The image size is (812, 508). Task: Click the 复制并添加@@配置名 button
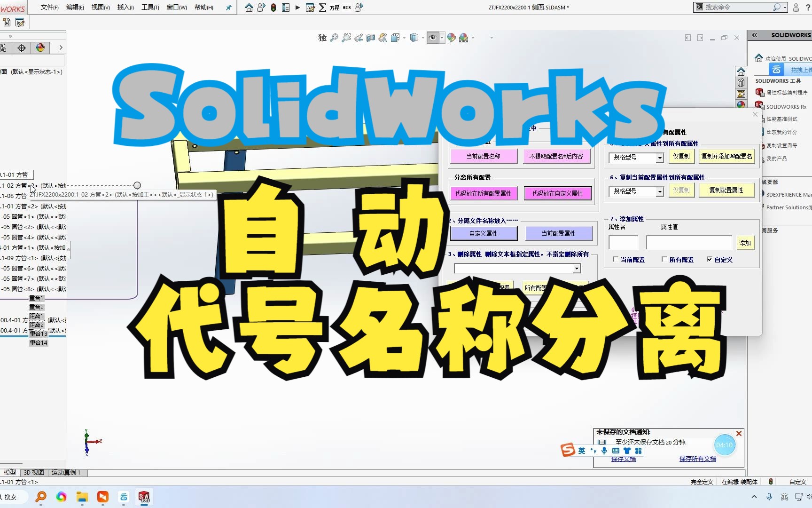coord(726,157)
